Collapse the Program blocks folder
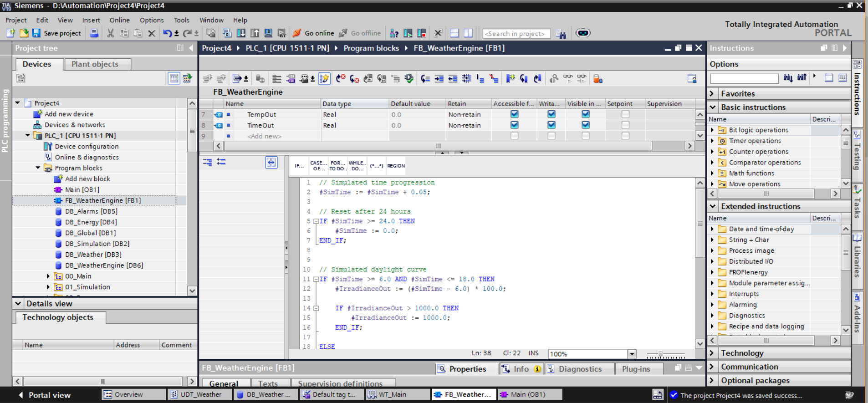 pos(38,168)
